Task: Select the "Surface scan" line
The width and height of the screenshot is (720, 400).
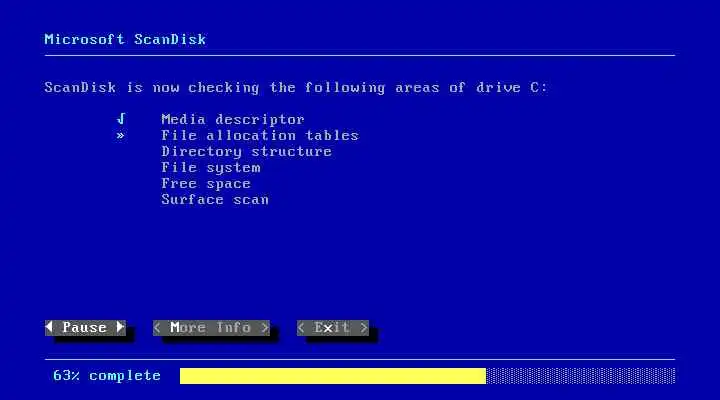Action: (x=215, y=200)
